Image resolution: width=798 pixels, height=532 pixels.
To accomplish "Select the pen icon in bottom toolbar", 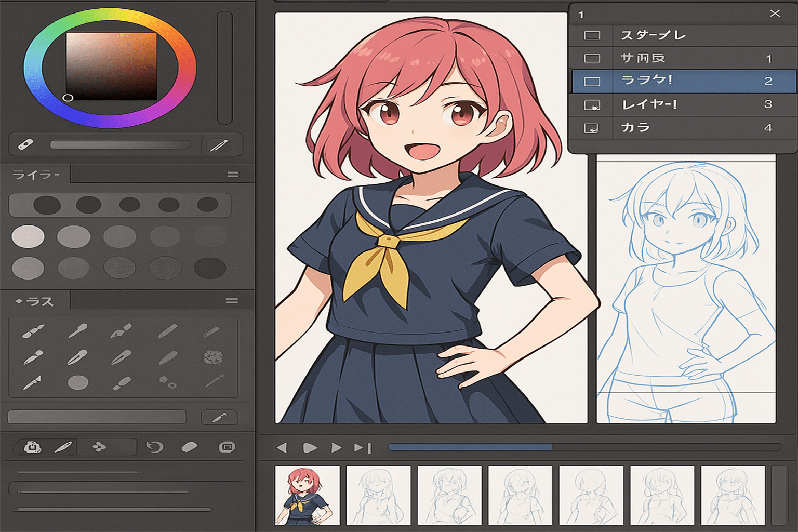I will coord(63,447).
